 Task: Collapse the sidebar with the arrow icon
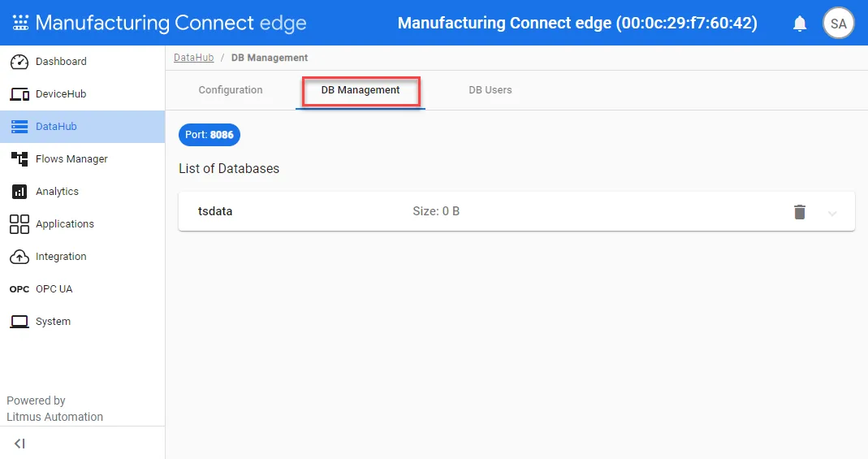20,444
